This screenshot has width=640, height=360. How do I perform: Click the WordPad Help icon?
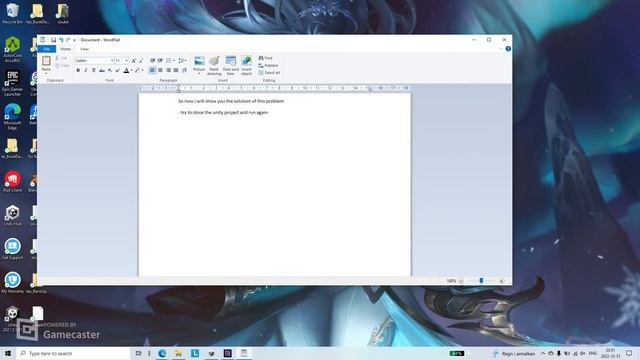[508, 49]
